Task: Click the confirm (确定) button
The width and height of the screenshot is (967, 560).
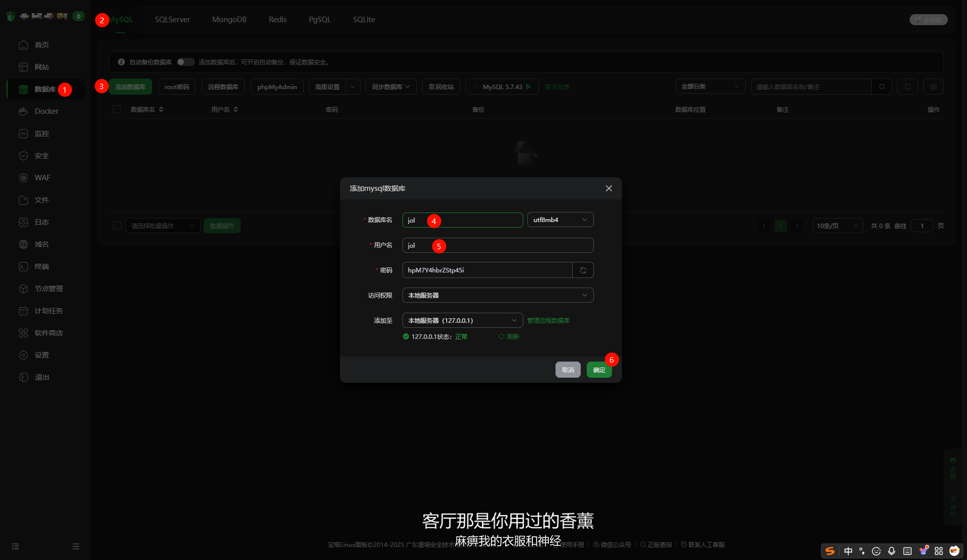Action: click(599, 370)
